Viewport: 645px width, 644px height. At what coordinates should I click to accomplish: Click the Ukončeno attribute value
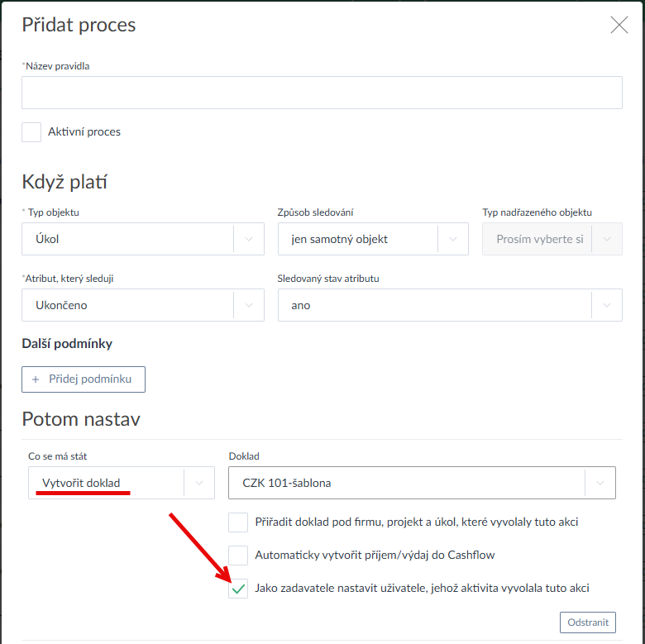pos(61,305)
